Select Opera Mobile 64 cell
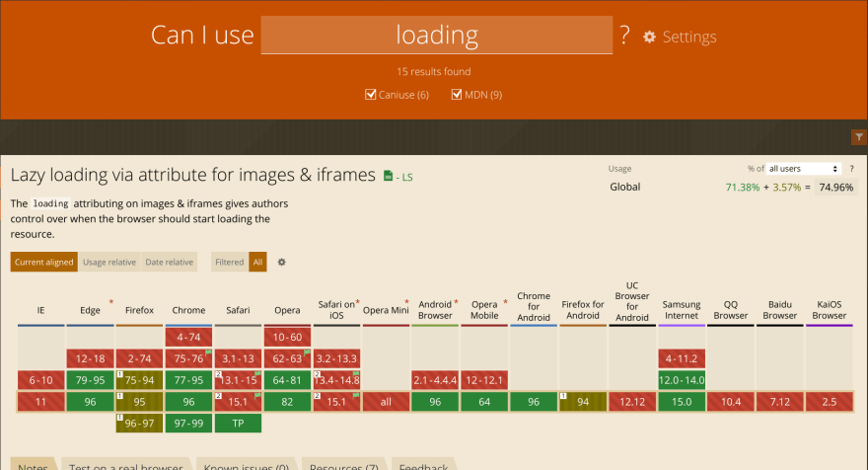The width and height of the screenshot is (868, 470). click(x=484, y=402)
